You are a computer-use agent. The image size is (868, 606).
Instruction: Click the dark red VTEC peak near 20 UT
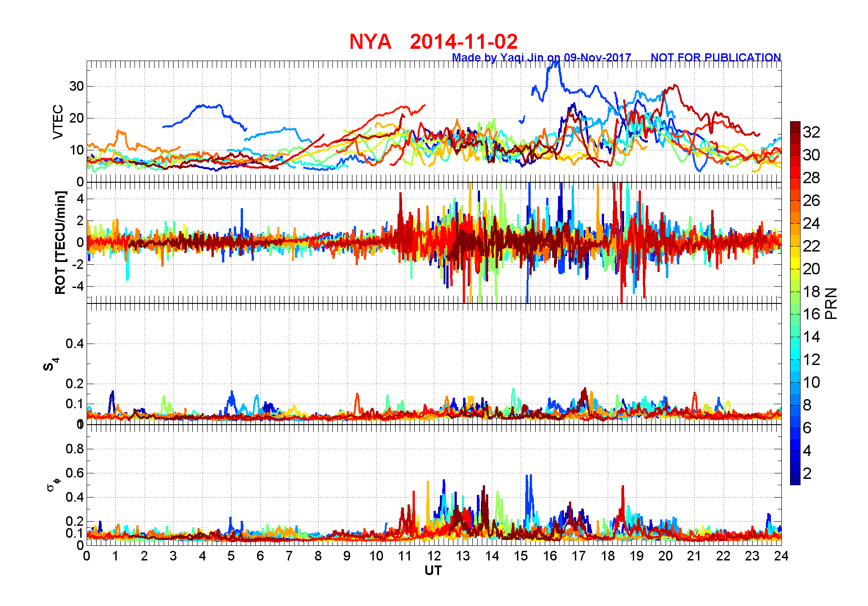(x=674, y=86)
